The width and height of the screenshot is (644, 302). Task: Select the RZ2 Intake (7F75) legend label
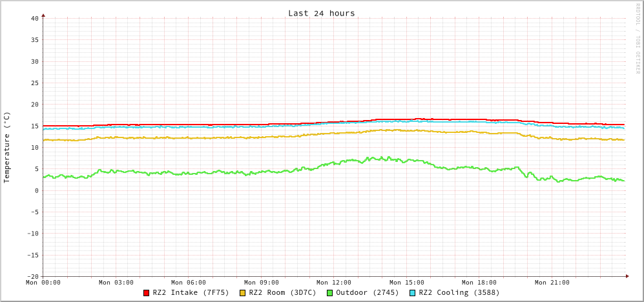point(191,292)
